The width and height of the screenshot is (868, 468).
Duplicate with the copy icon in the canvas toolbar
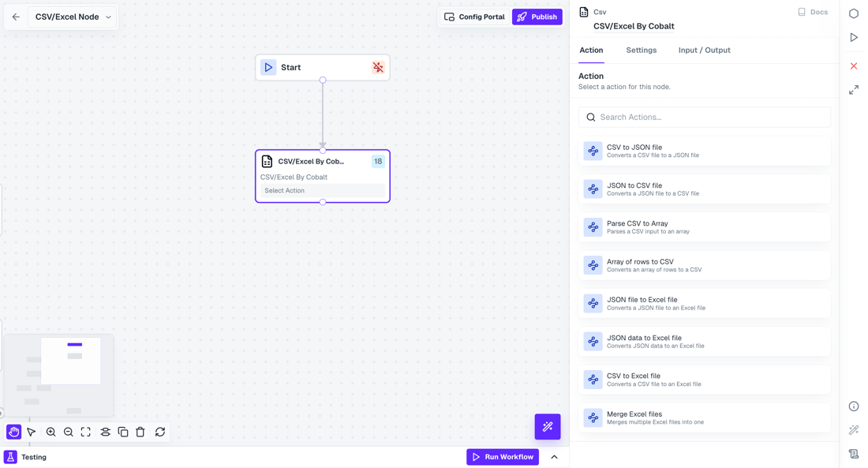coord(123,432)
